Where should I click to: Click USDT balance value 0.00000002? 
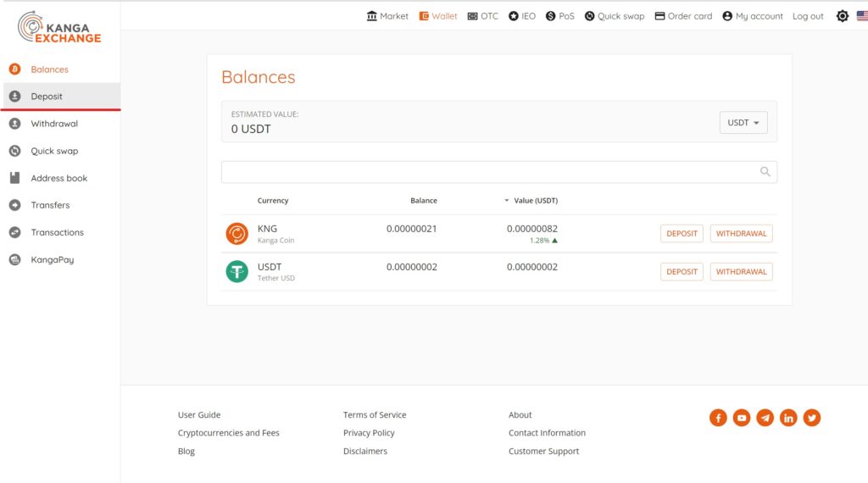(411, 267)
